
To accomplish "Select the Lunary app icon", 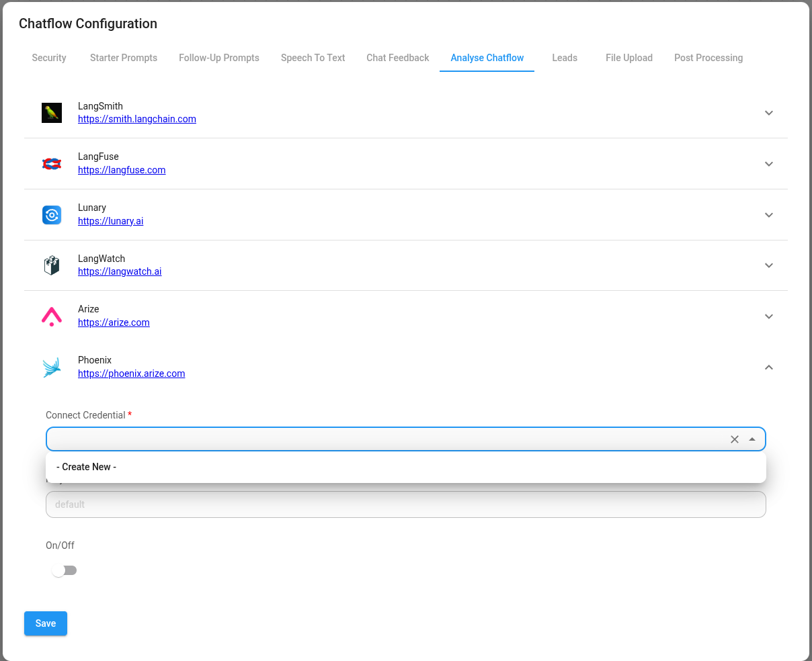I will [x=52, y=214].
